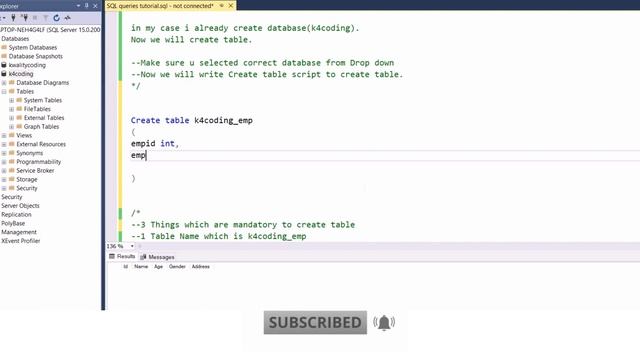640x360 pixels.
Task: Click the Views folder icon
Action: 12,135
